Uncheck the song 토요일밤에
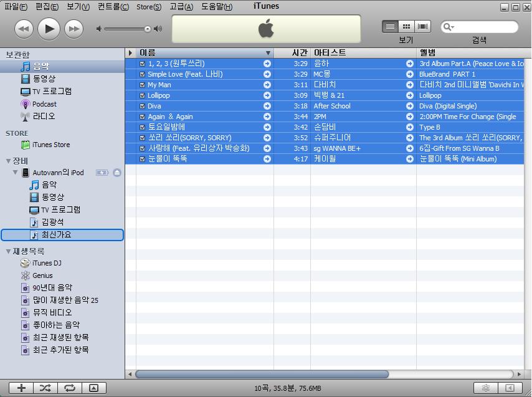 tap(142, 127)
